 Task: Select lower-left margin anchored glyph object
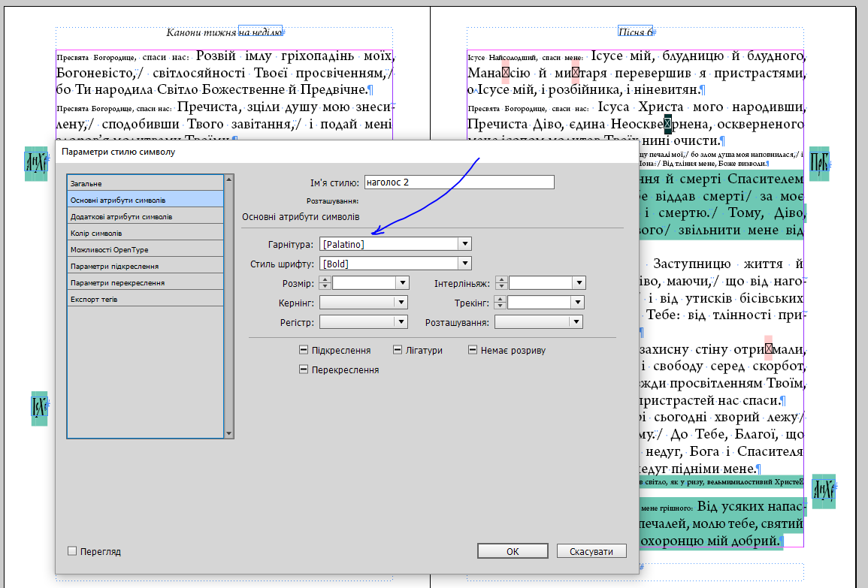click(39, 409)
